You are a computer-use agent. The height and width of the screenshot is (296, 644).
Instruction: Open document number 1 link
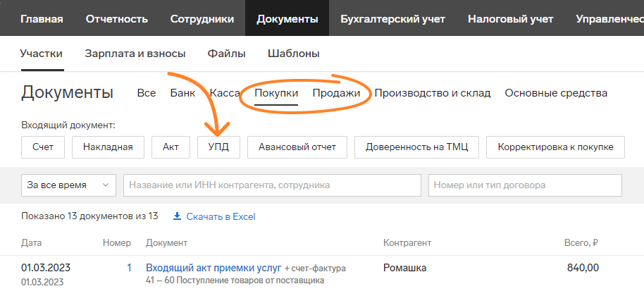pos(129,268)
